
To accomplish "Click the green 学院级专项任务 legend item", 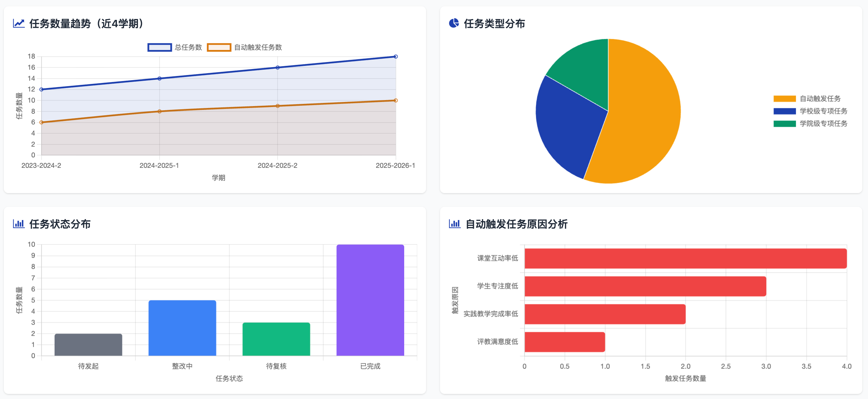I will [810, 123].
